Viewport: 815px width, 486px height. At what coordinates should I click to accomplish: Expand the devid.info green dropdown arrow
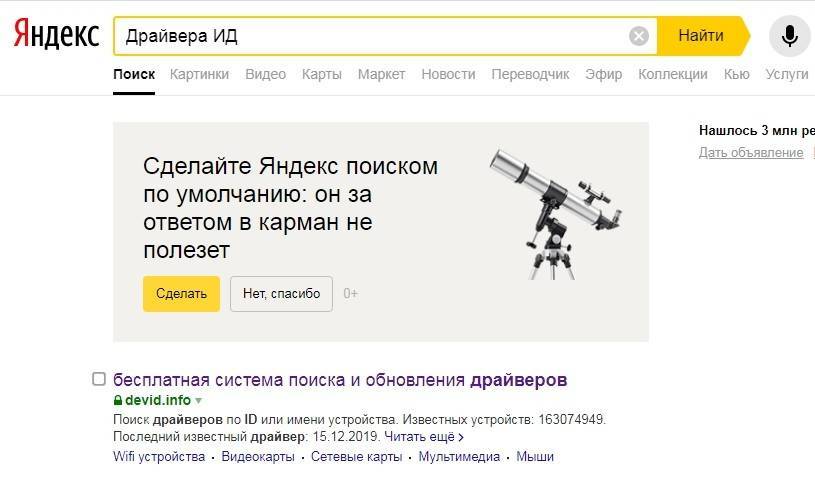(199, 401)
